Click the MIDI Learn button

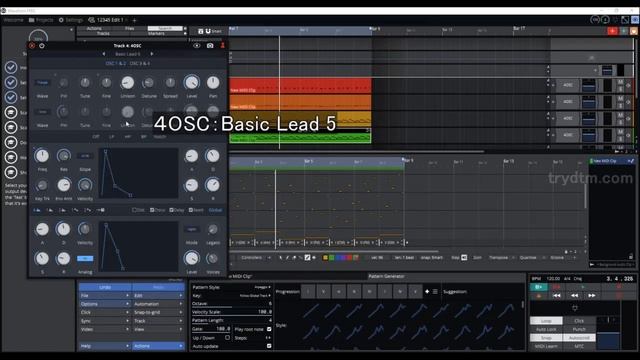(x=546, y=346)
